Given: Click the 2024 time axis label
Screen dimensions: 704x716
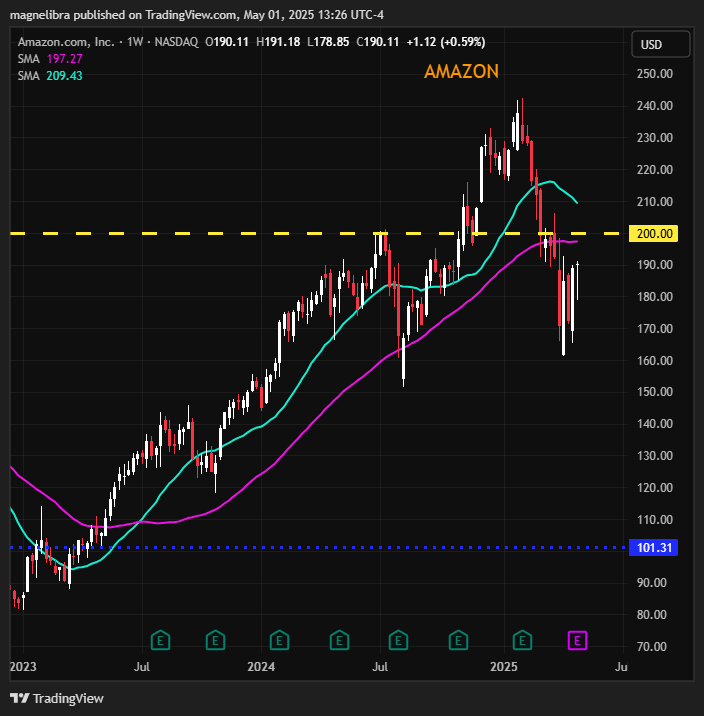Looking at the screenshot, I should click(261, 667).
